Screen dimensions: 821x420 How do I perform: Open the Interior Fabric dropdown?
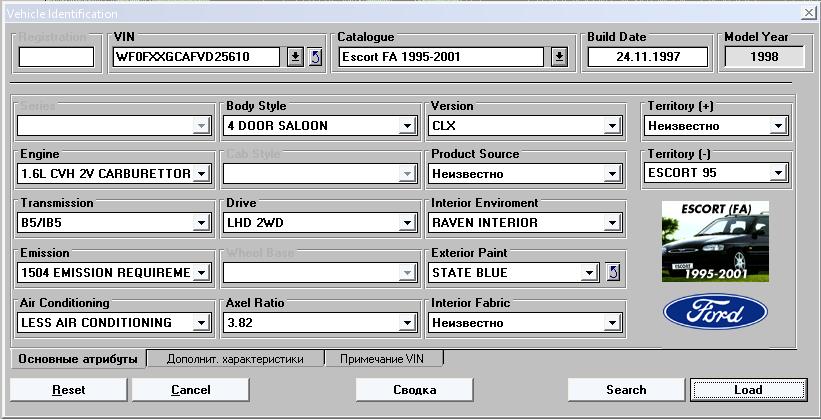point(611,323)
